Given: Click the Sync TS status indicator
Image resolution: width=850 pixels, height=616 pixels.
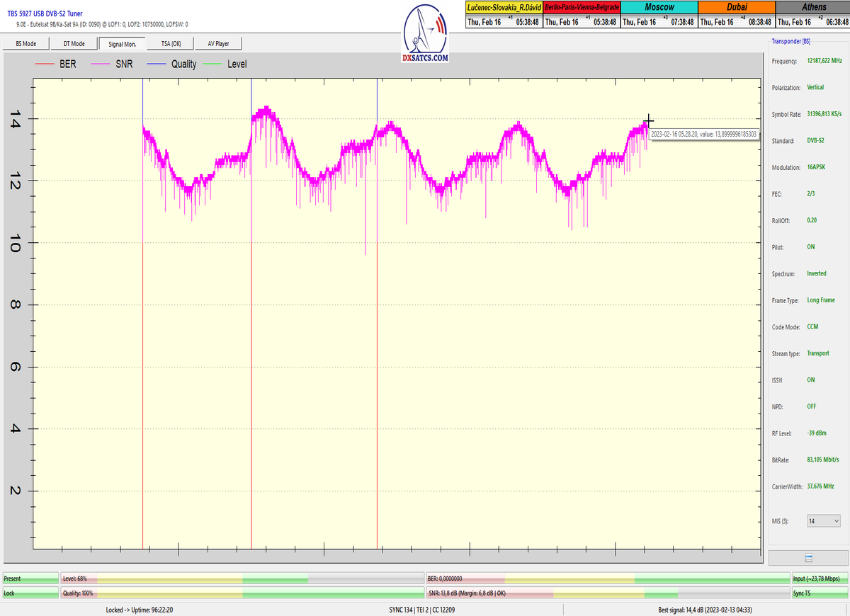Looking at the screenshot, I should [819, 593].
